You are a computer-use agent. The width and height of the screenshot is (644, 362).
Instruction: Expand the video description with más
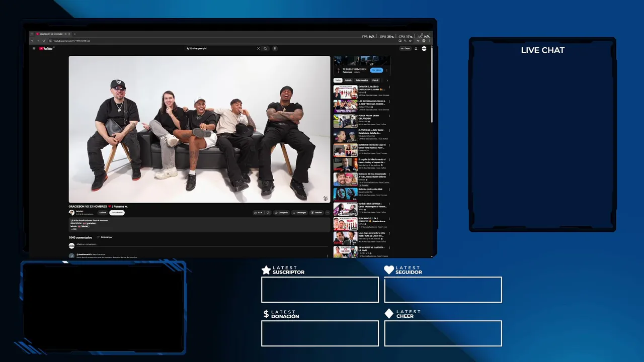(x=73, y=229)
